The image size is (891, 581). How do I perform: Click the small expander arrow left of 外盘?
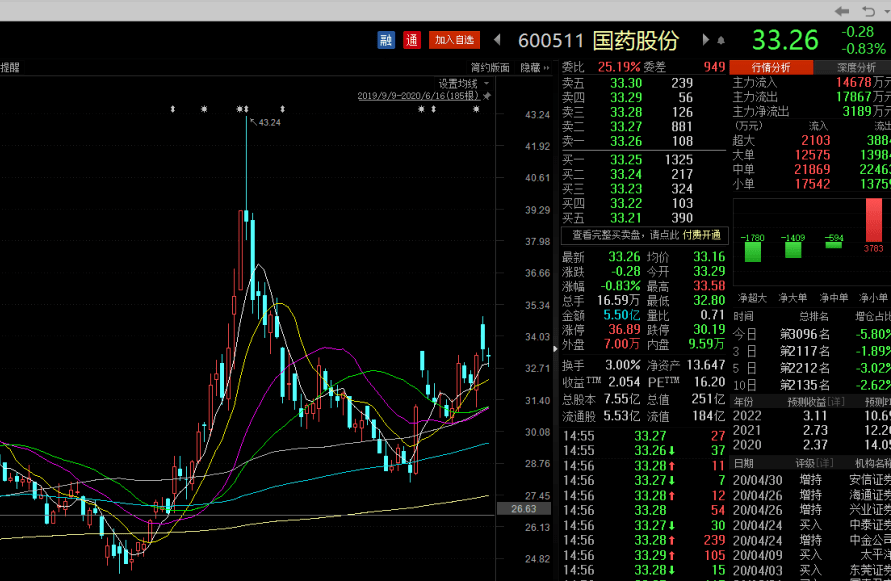[555, 348]
